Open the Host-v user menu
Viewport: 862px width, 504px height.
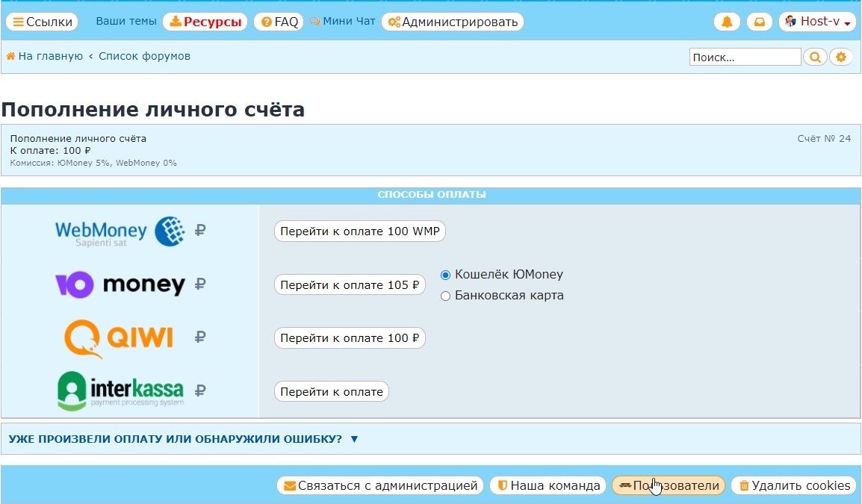[x=817, y=22]
